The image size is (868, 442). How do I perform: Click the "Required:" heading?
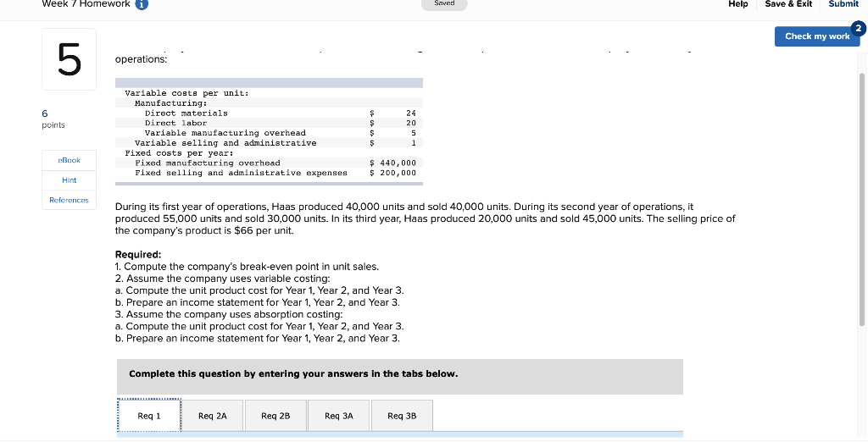pyautogui.click(x=138, y=255)
